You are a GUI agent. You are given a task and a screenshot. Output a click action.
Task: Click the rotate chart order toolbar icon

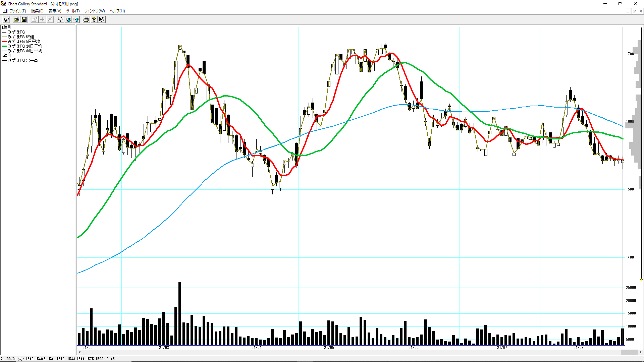click(60, 19)
